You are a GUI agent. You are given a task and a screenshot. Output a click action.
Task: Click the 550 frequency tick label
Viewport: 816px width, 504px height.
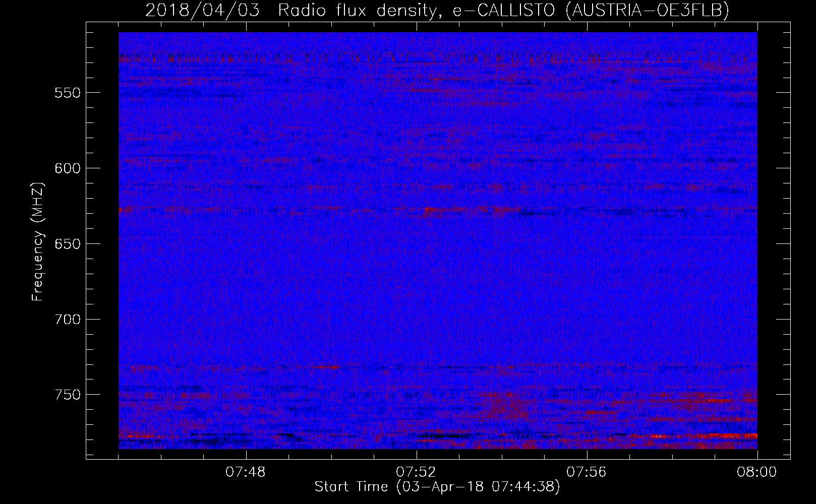pyautogui.click(x=67, y=93)
